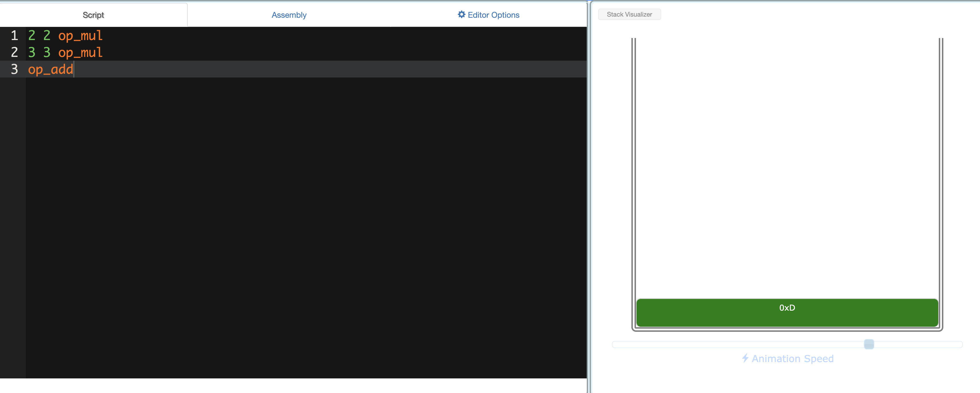Click line number 3 in the gutter

(x=15, y=69)
